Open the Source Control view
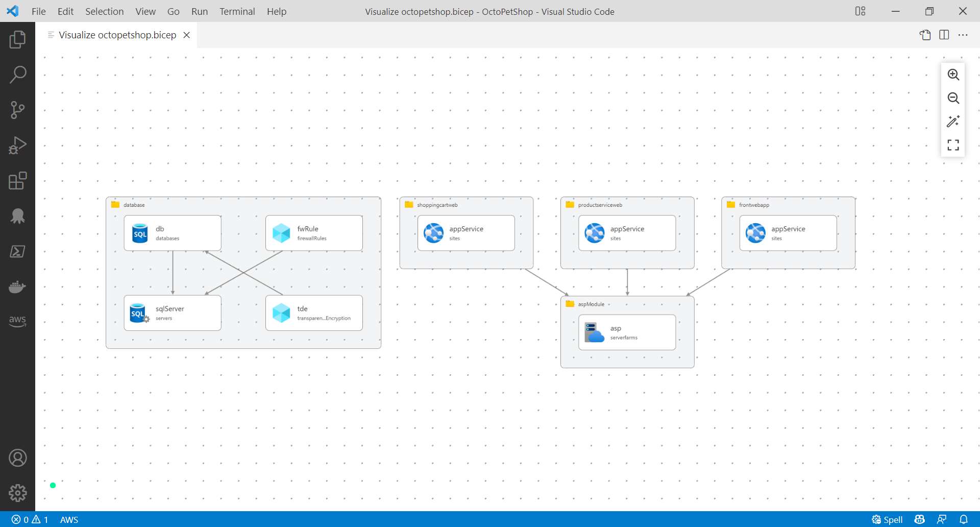 tap(17, 110)
